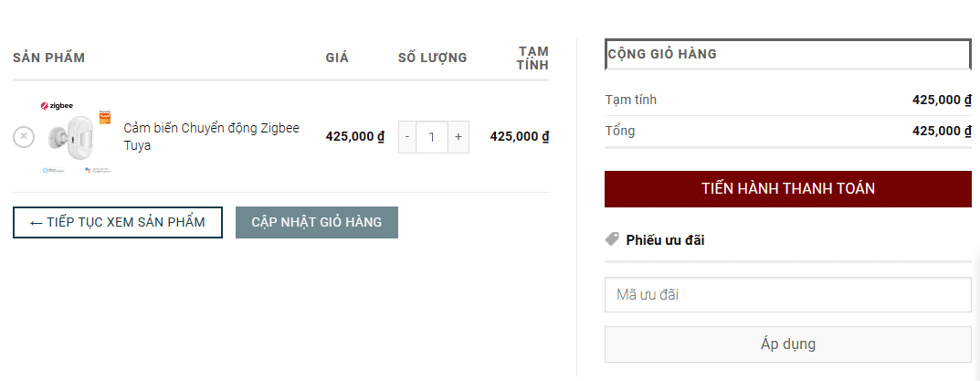This screenshot has width=980, height=381.
Task: Click the orange Tuya badge on product image
Action: [x=105, y=117]
